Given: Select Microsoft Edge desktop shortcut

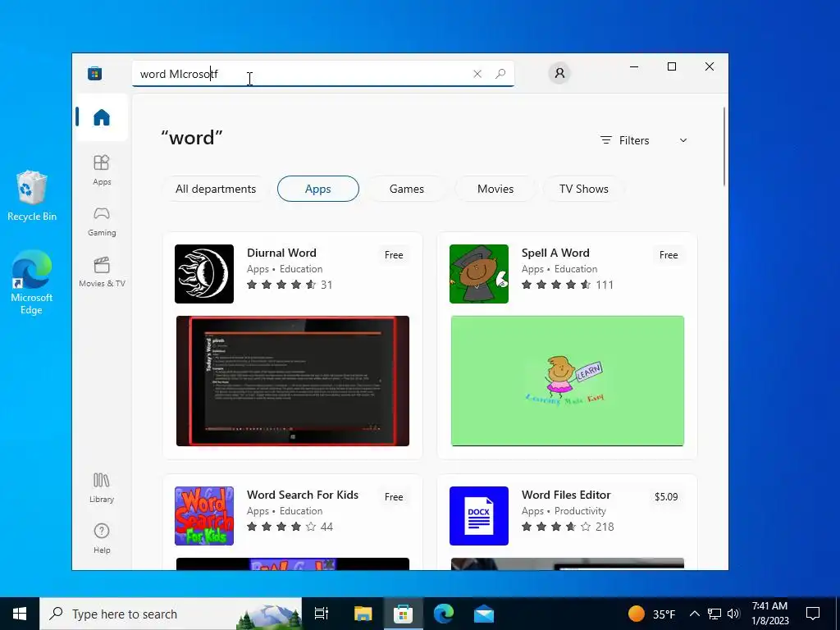Looking at the screenshot, I should [x=32, y=282].
